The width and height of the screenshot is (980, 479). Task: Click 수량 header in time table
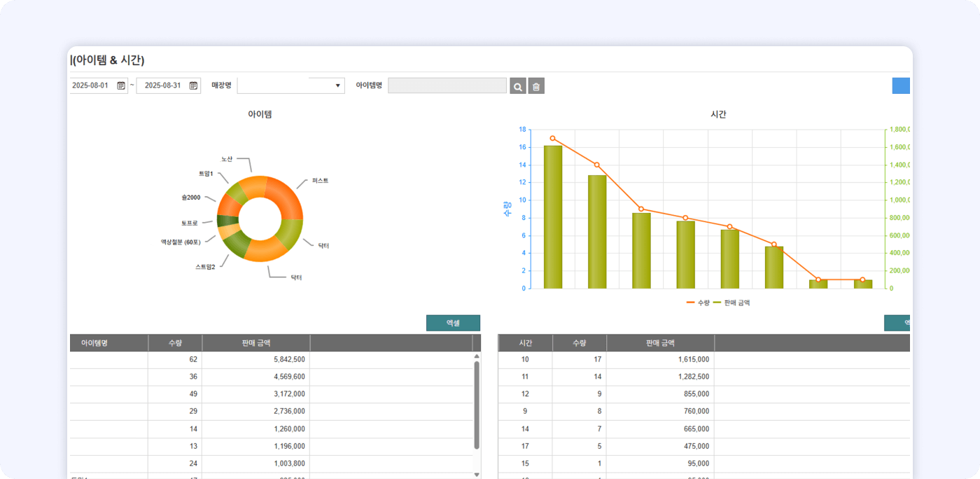point(579,343)
